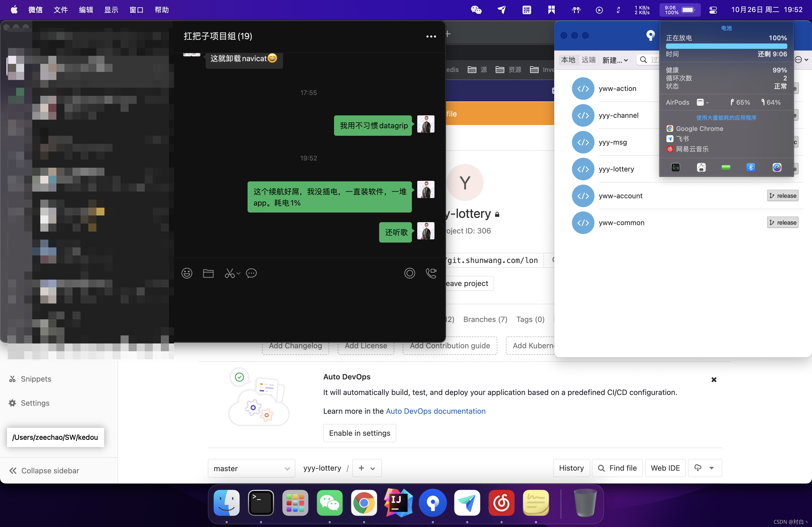Open NetEase Cloud Music from the Dock
Image resolution: width=812 pixels, height=527 pixels.
pyautogui.click(x=501, y=503)
